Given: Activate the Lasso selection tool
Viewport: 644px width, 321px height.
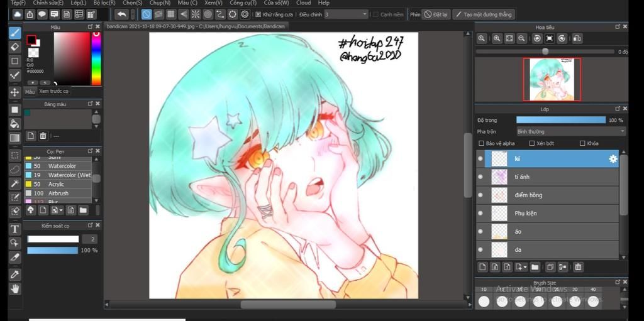Looking at the screenshot, I should tap(15, 169).
